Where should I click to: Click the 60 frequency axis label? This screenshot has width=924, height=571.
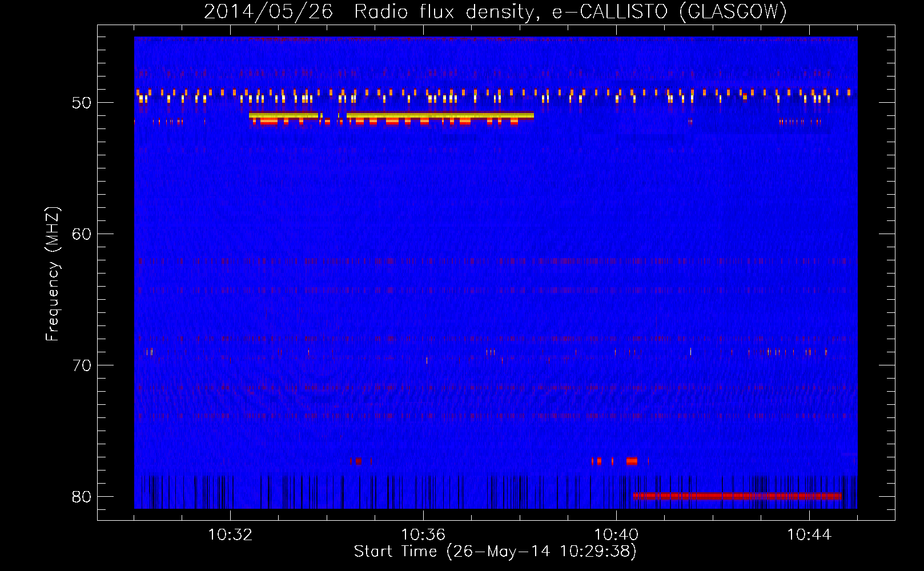tap(82, 234)
